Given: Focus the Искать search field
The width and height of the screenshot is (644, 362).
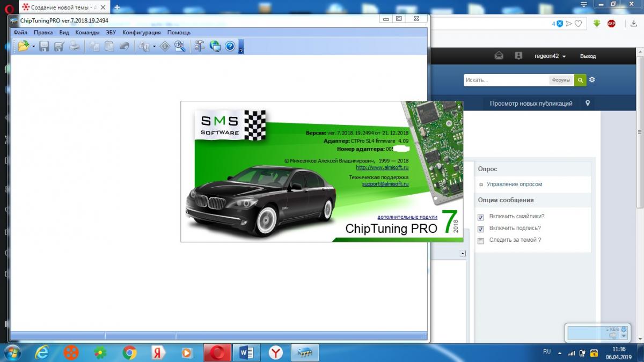Looking at the screenshot, I should pos(506,80).
